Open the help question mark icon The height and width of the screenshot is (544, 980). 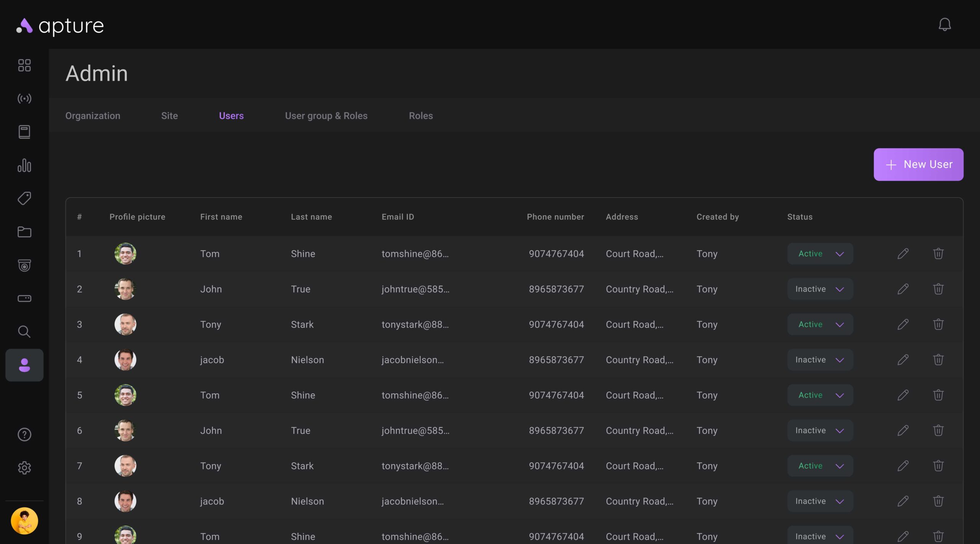24,435
